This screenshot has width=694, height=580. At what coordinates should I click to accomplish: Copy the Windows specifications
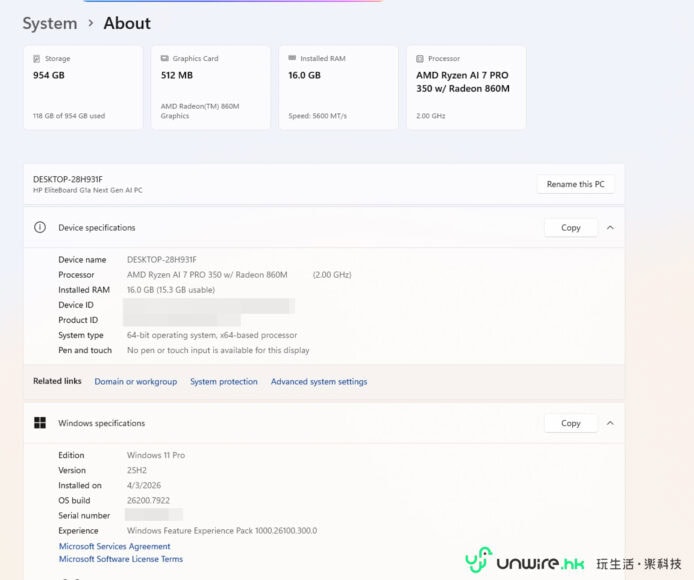point(570,423)
